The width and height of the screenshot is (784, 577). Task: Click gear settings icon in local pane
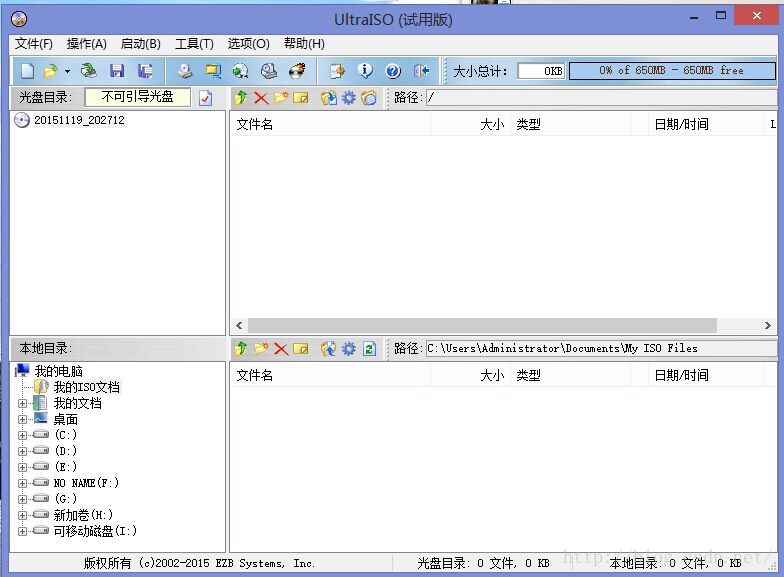point(348,348)
